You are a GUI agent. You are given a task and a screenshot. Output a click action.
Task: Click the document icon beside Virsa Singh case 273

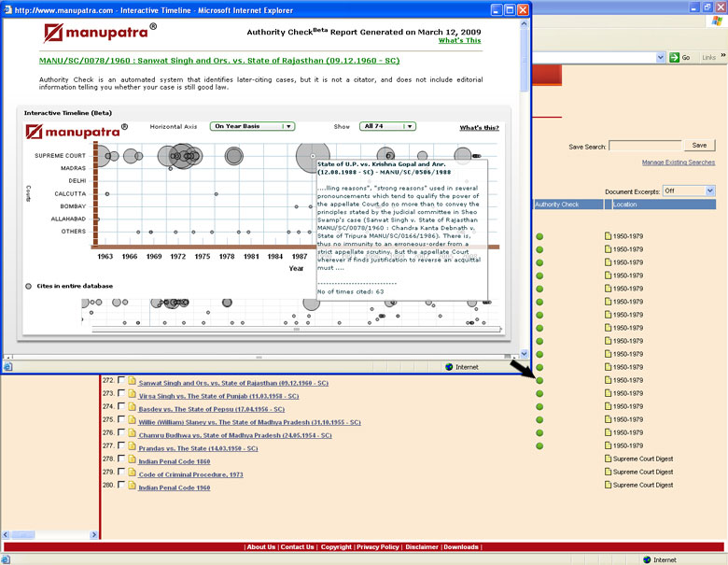(132, 394)
